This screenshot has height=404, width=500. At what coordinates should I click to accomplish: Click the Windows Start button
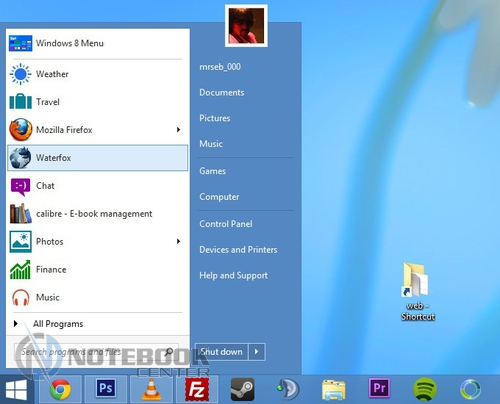pyautogui.click(x=16, y=389)
